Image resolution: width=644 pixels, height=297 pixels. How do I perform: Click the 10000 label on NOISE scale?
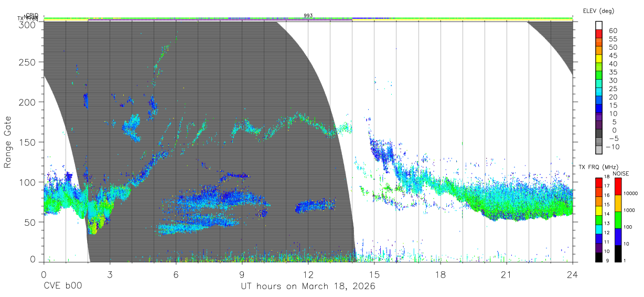point(631,193)
